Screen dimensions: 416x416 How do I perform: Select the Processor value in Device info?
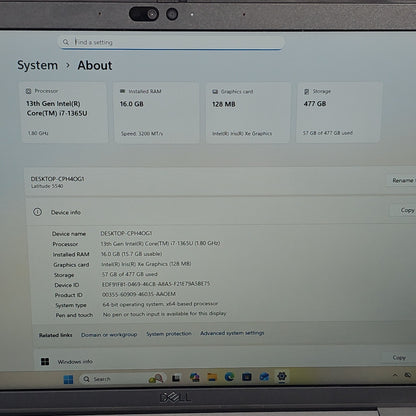coord(160,243)
